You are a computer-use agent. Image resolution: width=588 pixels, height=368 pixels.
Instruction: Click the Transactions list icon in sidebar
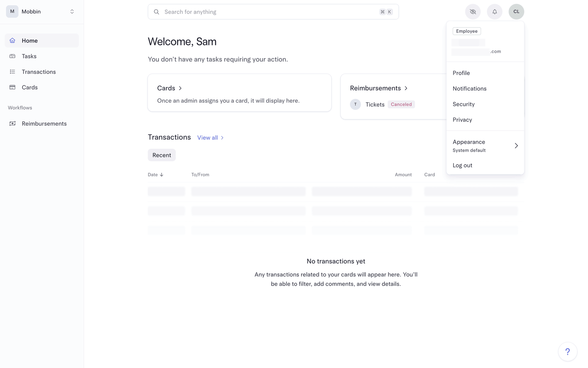click(12, 72)
